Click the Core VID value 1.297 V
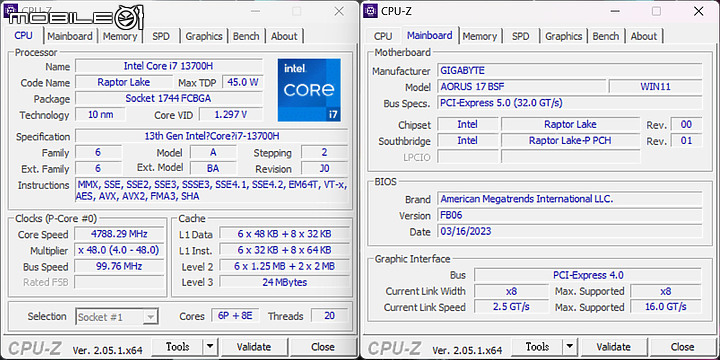This screenshot has width=720, height=360. [231, 114]
